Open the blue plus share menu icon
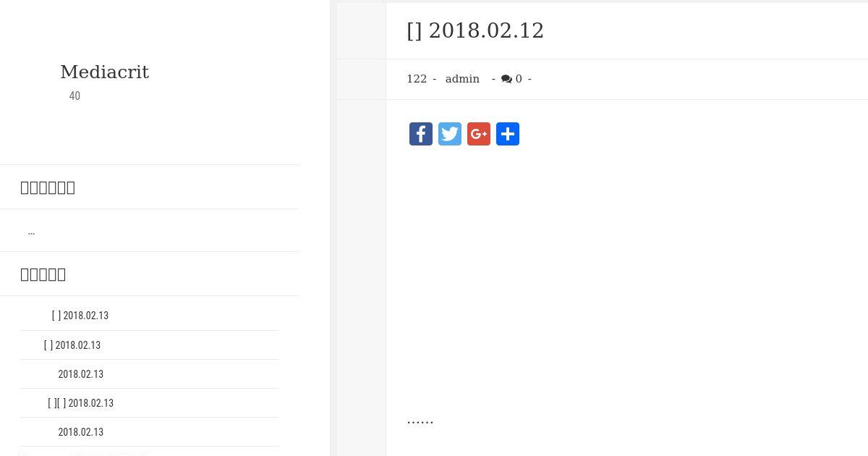 508,134
